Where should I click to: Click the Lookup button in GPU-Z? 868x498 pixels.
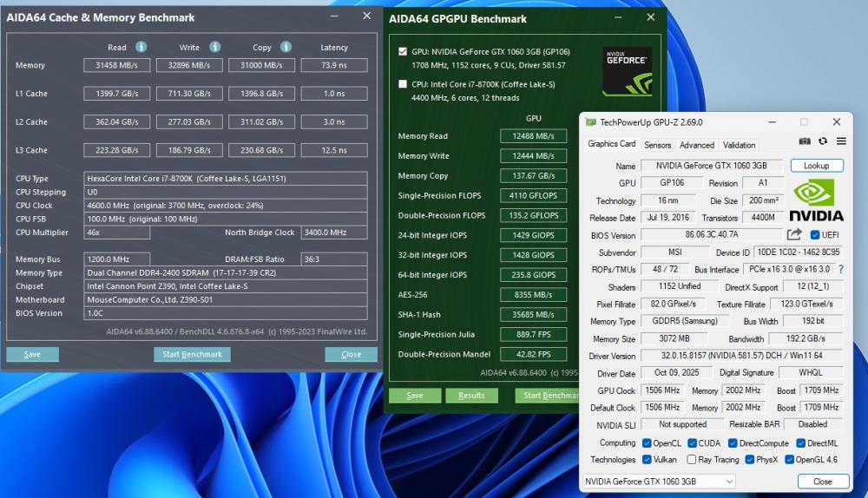(x=817, y=166)
